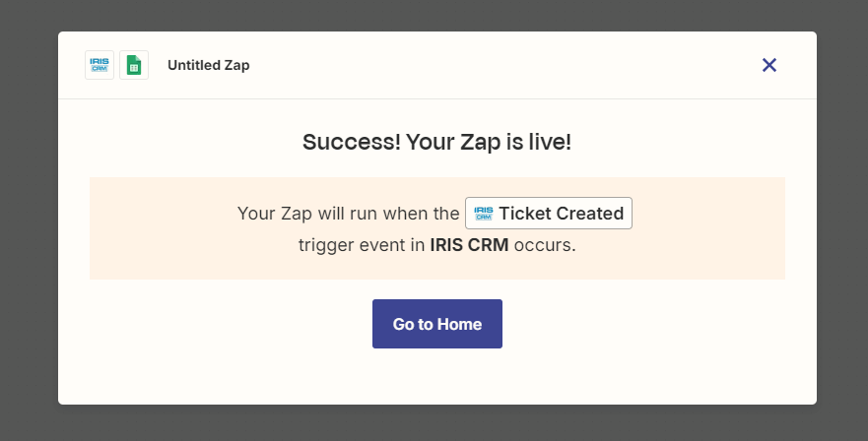Close the success dialog with the X
Screen dimensions: 868x441
(768, 65)
